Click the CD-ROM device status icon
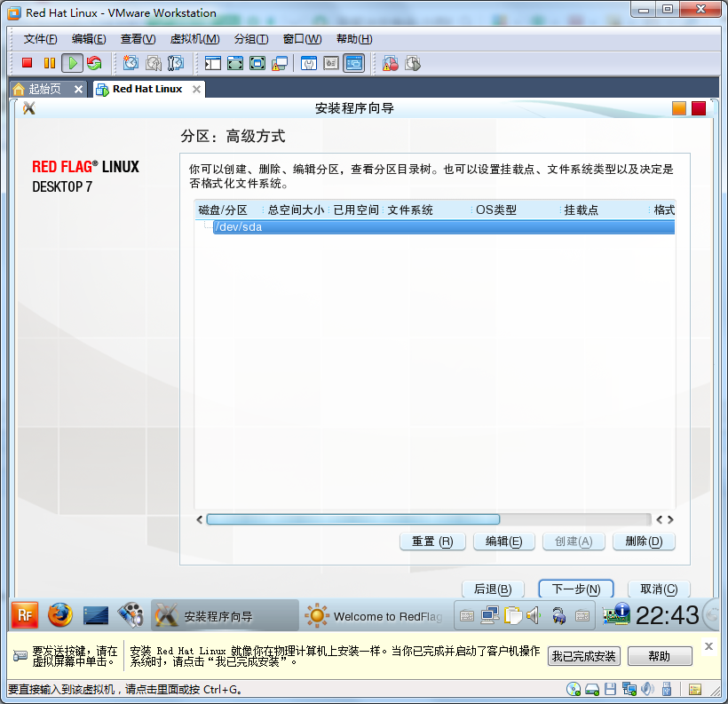Image resolution: width=728 pixels, height=704 pixels. (574, 689)
